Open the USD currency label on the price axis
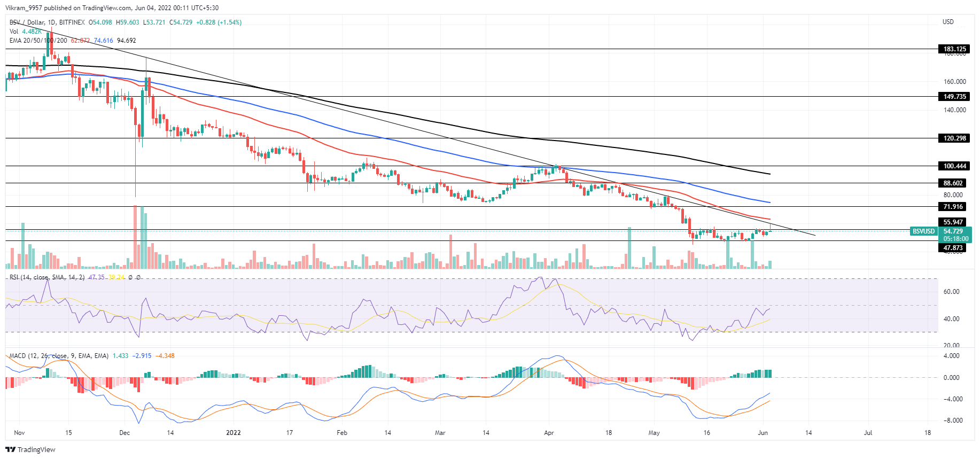Viewport: 980px width, 459px height. [x=948, y=22]
